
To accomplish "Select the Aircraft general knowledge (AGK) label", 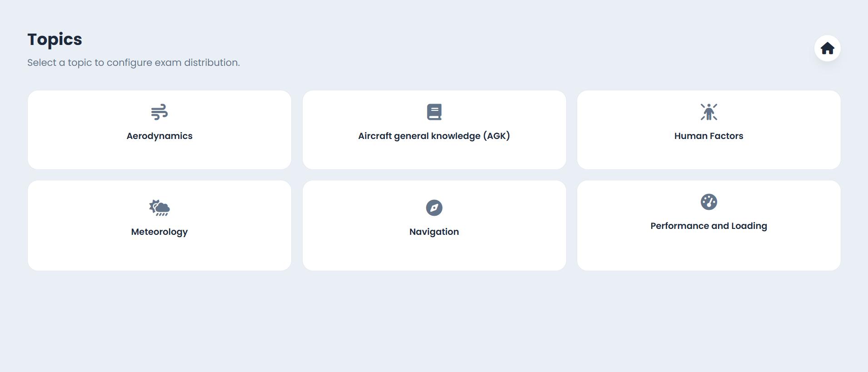I will click(434, 136).
